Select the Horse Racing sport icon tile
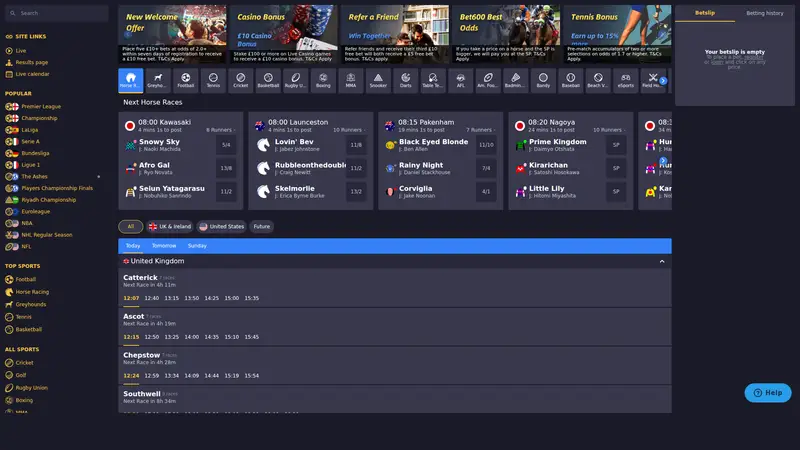The image size is (800, 450). coord(131,81)
